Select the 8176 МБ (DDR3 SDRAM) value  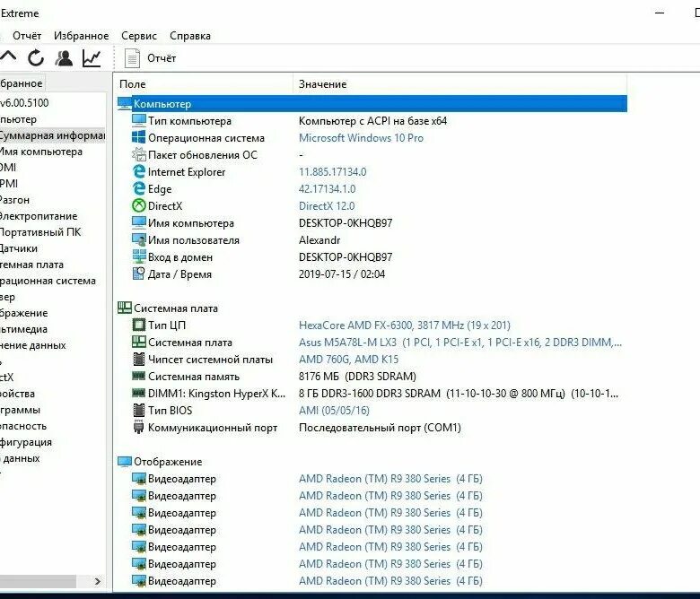tap(357, 377)
